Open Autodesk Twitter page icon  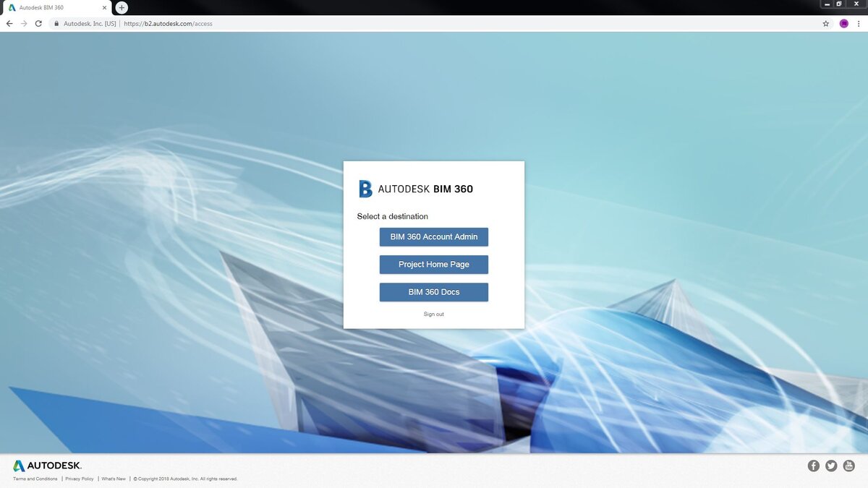click(x=831, y=466)
